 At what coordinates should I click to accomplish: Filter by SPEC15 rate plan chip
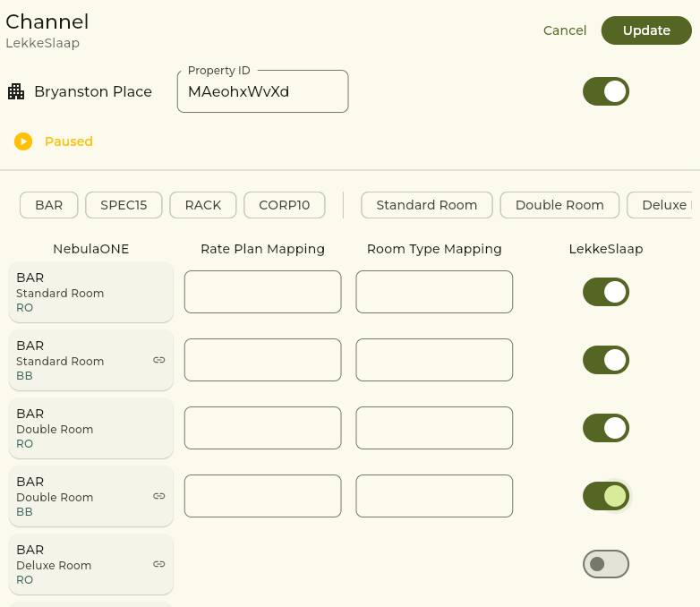124,205
